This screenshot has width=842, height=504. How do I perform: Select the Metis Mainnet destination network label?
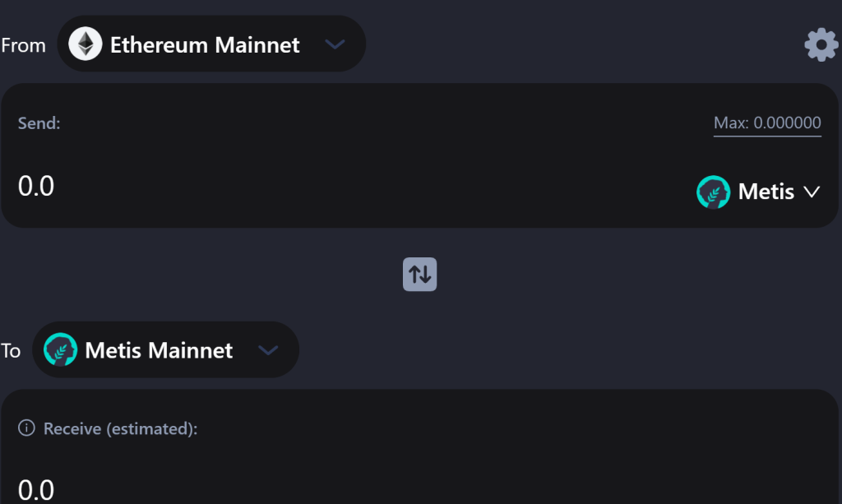coord(159,350)
